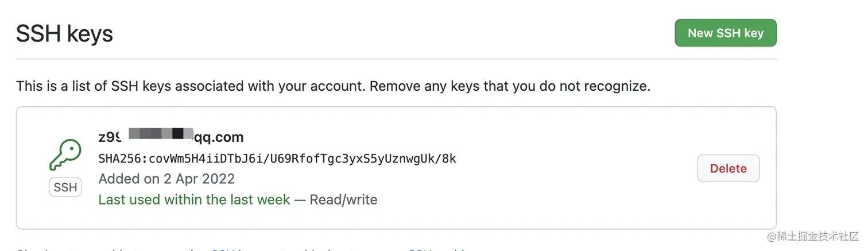The width and height of the screenshot is (868, 251).
Task: Click the divider line under SSH keys heading
Action: (x=396, y=59)
